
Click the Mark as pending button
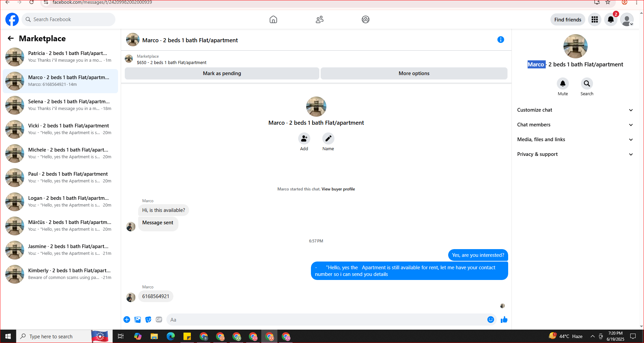pyautogui.click(x=222, y=73)
